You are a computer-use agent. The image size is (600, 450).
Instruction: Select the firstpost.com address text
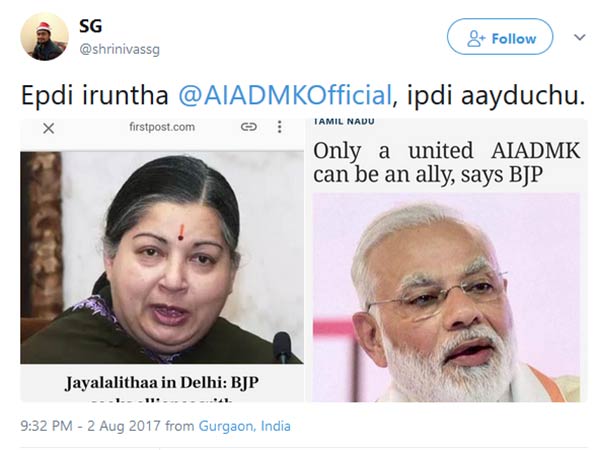coord(162,127)
